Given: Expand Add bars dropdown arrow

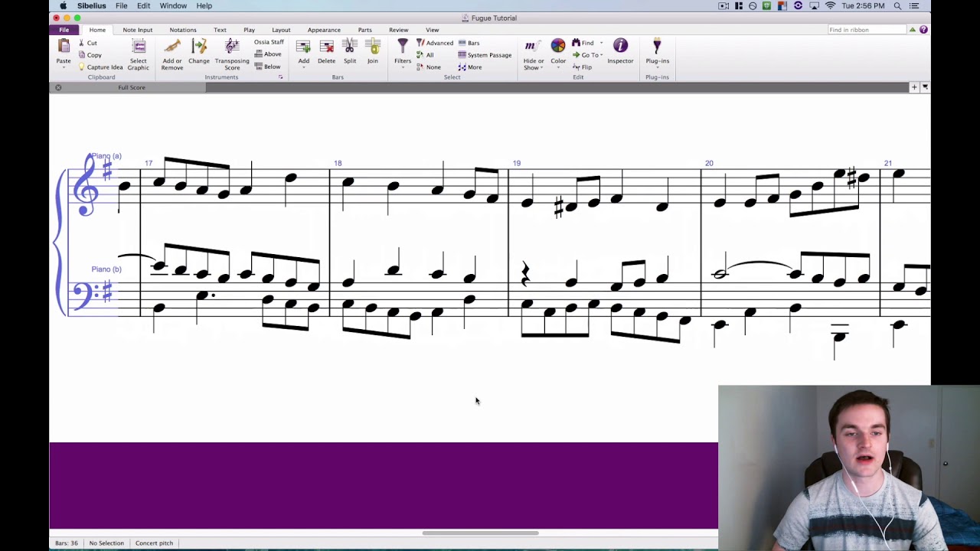Looking at the screenshot, I should click(303, 68).
